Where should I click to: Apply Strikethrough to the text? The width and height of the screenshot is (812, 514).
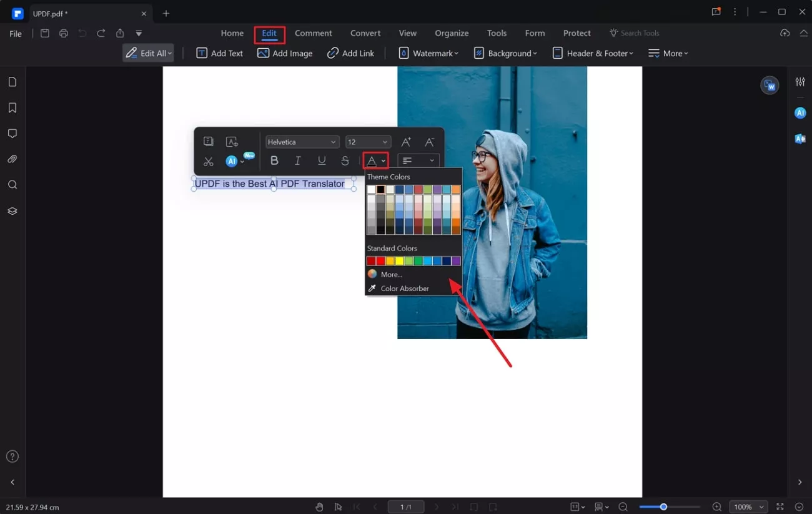click(345, 161)
